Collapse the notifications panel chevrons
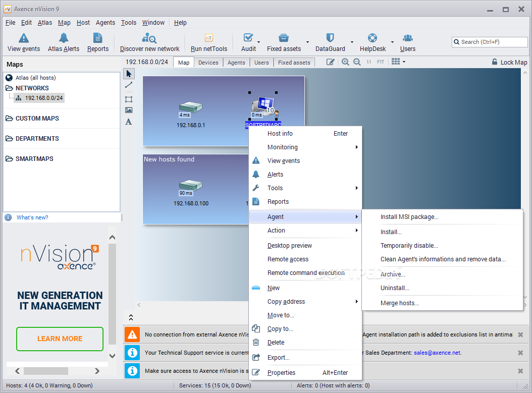Image resolution: width=532 pixels, height=393 pixels. [x=131, y=317]
